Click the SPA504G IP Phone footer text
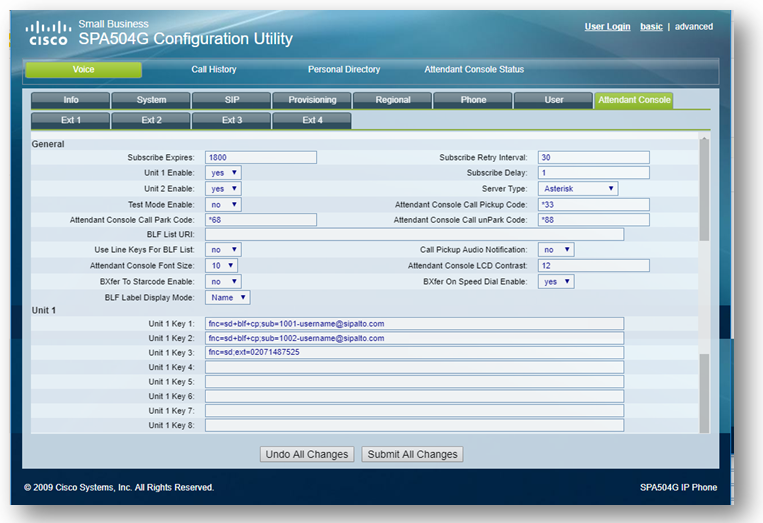The height and width of the screenshot is (523, 763). 678,487
